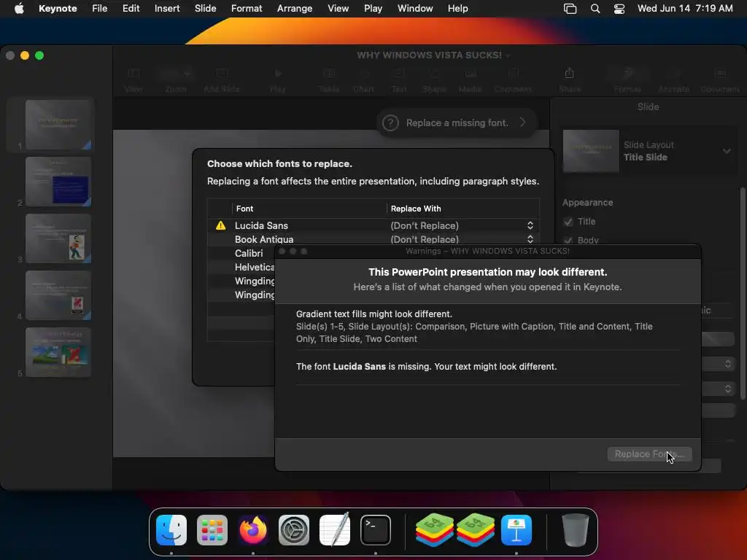Open the Format inspector toolbar icon
The image size is (747, 560).
click(627, 74)
